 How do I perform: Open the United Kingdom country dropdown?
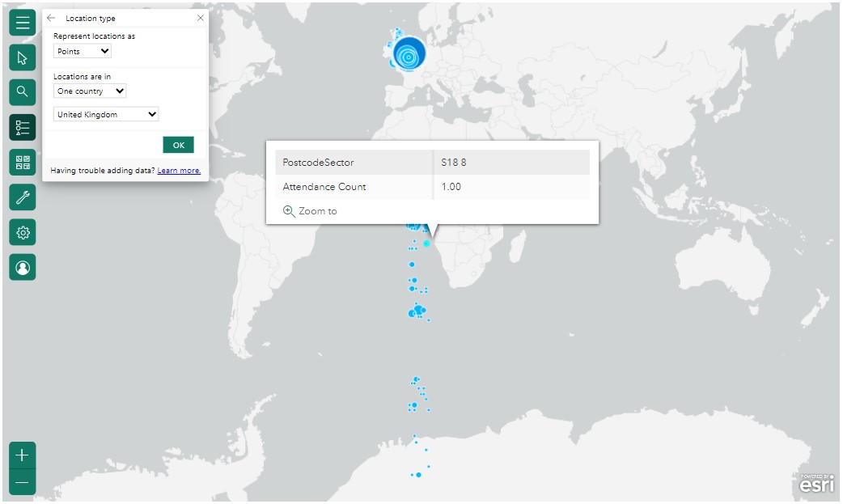[x=105, y=114]
